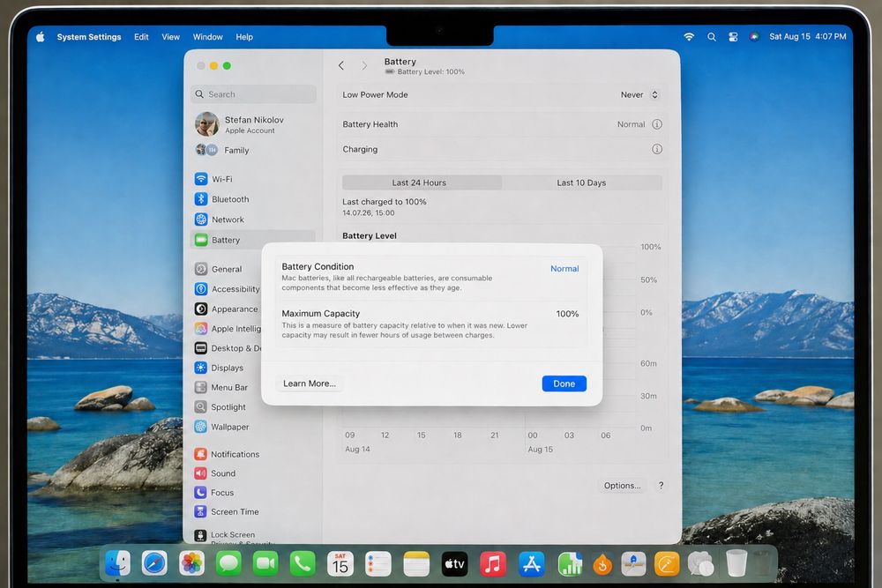Open FaceTime from the Dock
The width and height of the screenshot is (882, 588).
pyautogui.click(x=265, y=562)
